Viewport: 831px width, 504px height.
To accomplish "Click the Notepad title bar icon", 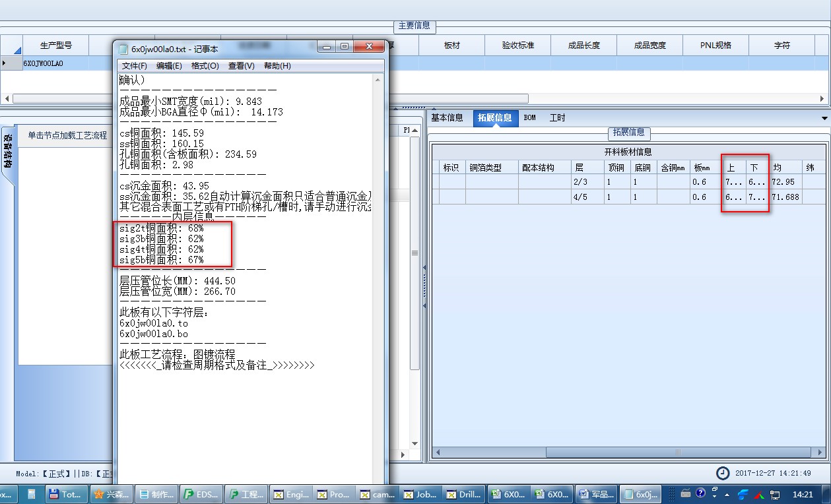I will pyautogui.click(x=123, y=48).
